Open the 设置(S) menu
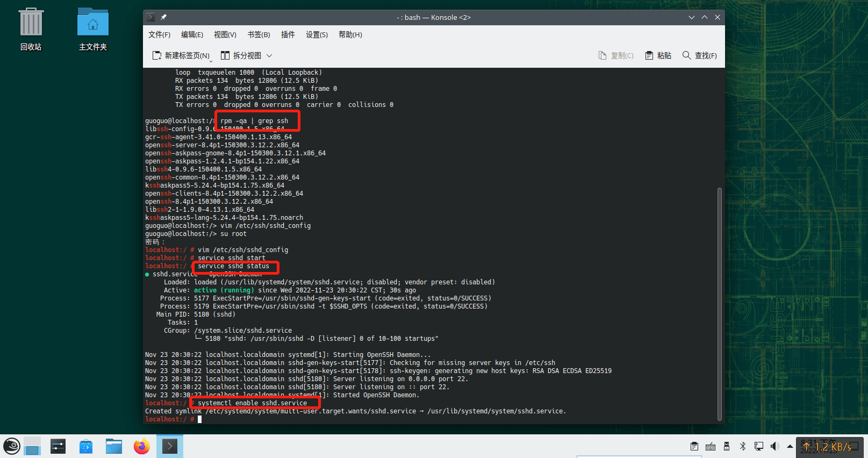Viewport: 868px width, 458px height. tap(317, 35)
